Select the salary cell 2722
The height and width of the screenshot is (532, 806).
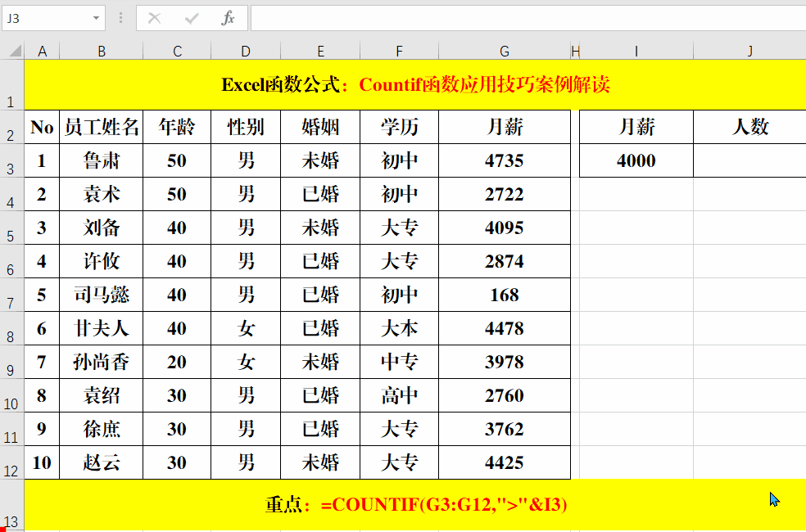tap(505, 194)
